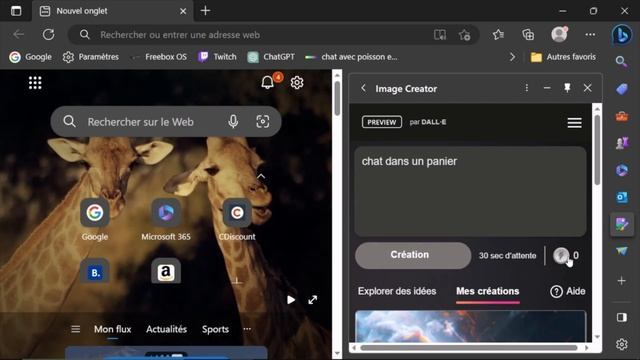This screenshot has width=640, height=360.
Task: Open the Google bookmark
Action: coord(31,57)
